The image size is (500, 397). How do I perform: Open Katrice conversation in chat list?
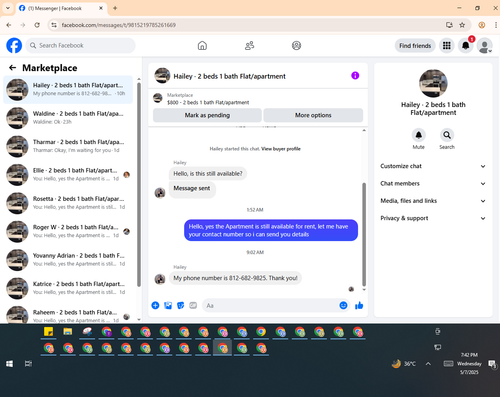click(68, 288)
